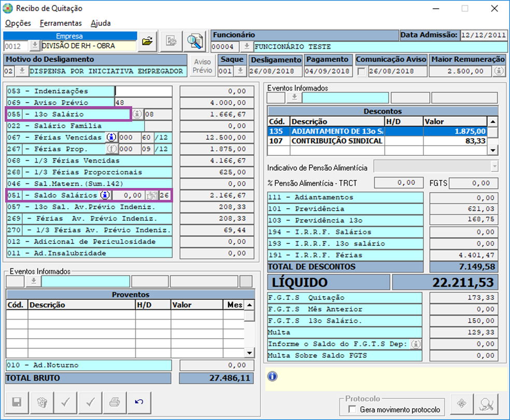Screen dimensions: 510x420
Task: Click the Pagamento date field
Action: (328, 71)
